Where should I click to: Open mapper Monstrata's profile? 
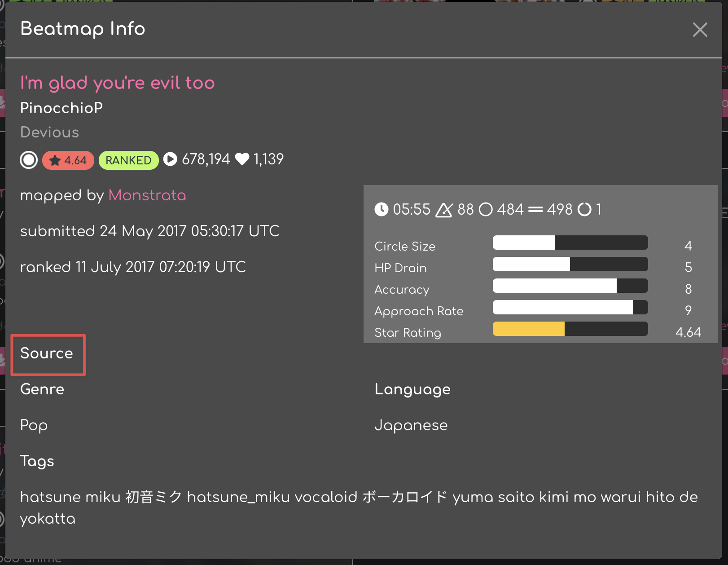(x=147, y=195)
